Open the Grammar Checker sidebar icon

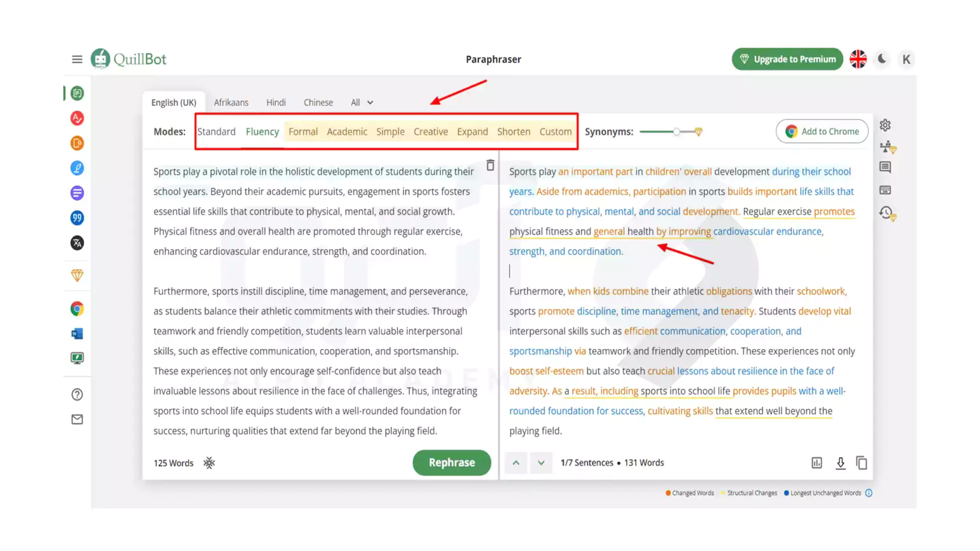coord(77,118)
